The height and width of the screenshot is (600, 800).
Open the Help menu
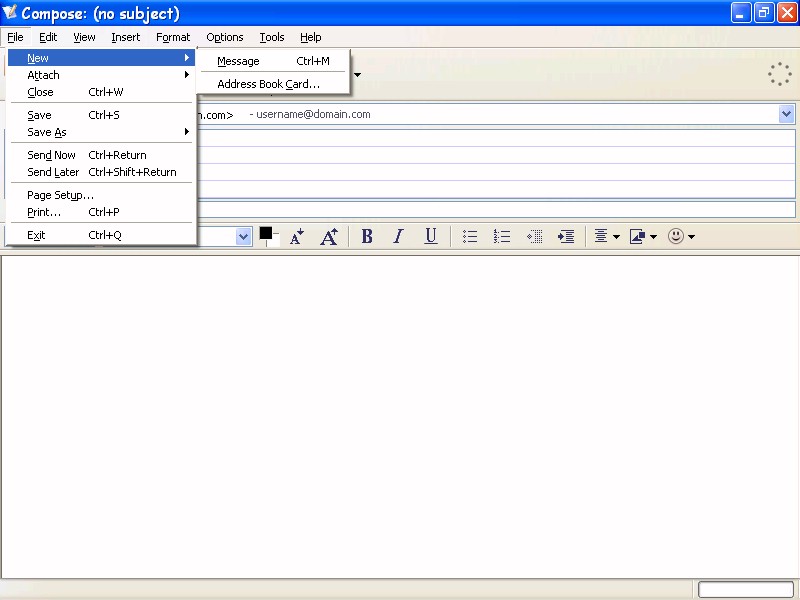coord(310,37)
